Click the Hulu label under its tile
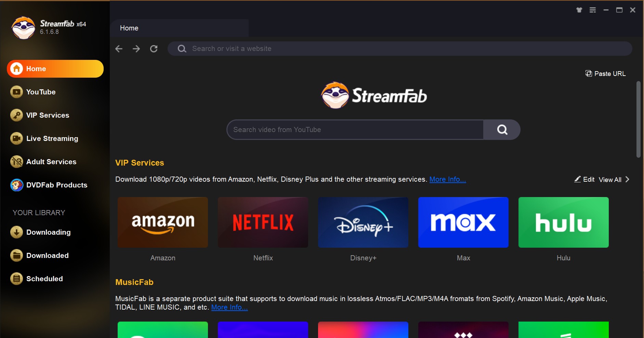This screenshot has height=338, width=644. point(564,258)
